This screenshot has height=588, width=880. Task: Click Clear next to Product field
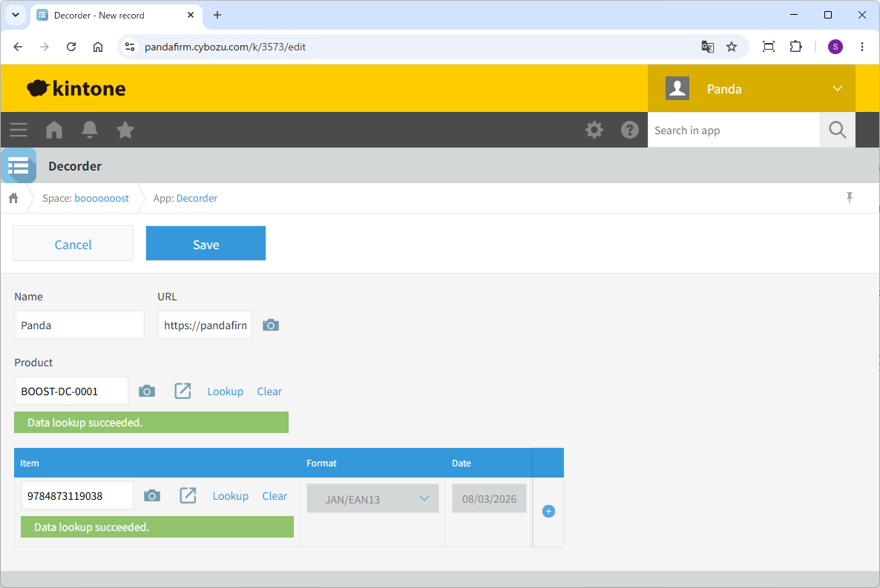point(269,391)
